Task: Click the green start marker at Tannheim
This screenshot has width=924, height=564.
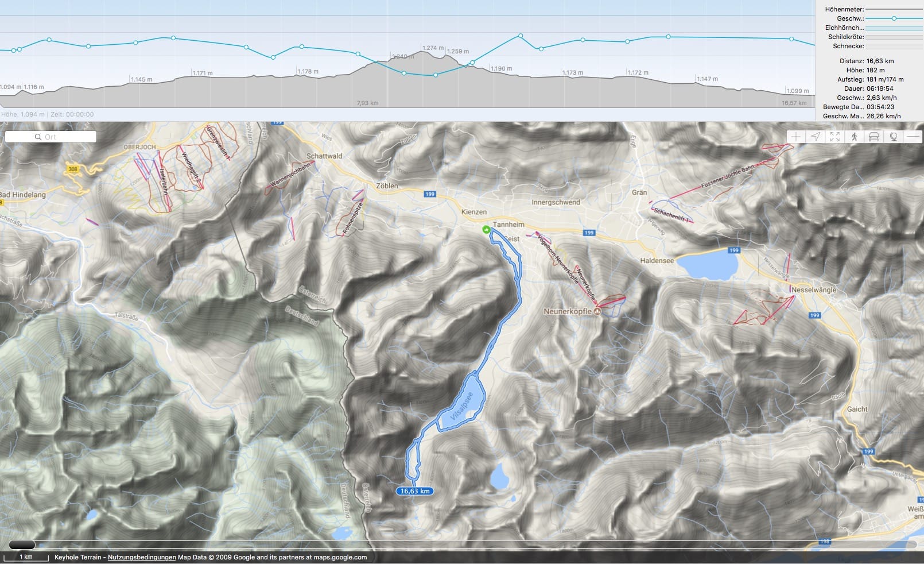Action: pos(487,230)
